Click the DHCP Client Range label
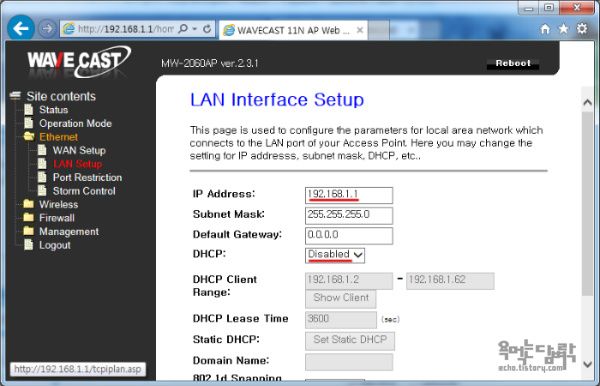This screenshot has width=600, height=386. (x=225, y=286)
